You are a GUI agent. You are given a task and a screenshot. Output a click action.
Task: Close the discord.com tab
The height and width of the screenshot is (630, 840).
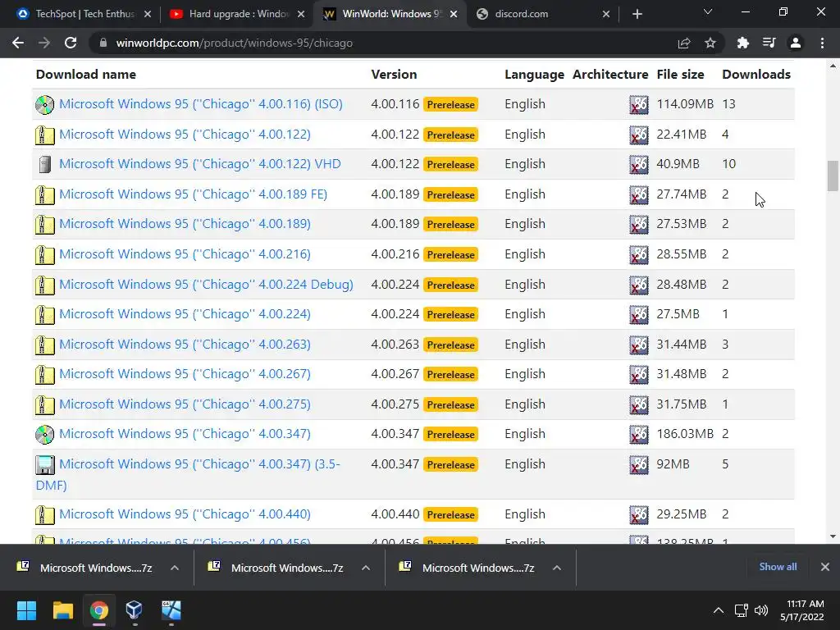606,14
